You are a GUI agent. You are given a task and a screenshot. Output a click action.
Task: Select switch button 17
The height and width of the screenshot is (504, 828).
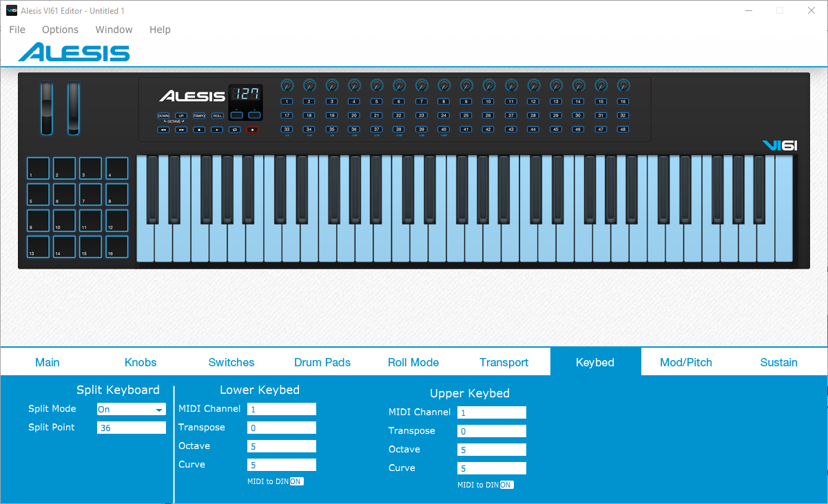(287, 115)
